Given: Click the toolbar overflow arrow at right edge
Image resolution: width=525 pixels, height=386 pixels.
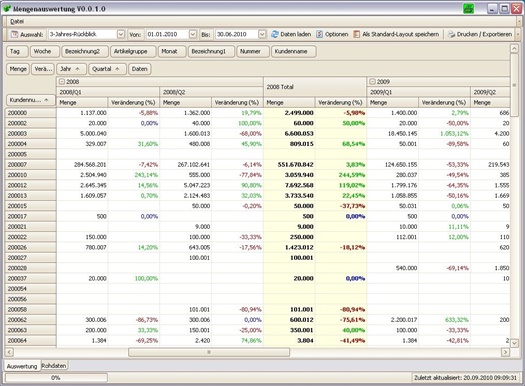Looking at the screenshot, I should (x=518, y=34).
